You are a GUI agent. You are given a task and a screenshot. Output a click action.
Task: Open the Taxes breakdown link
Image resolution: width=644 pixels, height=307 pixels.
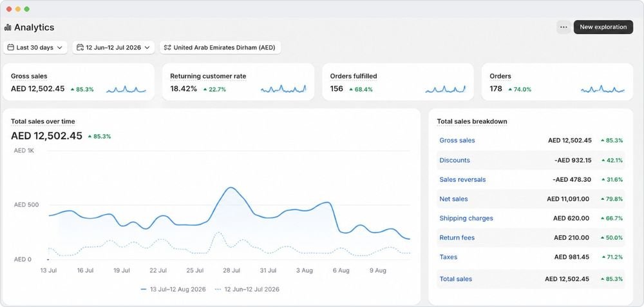tap(448, 257)
